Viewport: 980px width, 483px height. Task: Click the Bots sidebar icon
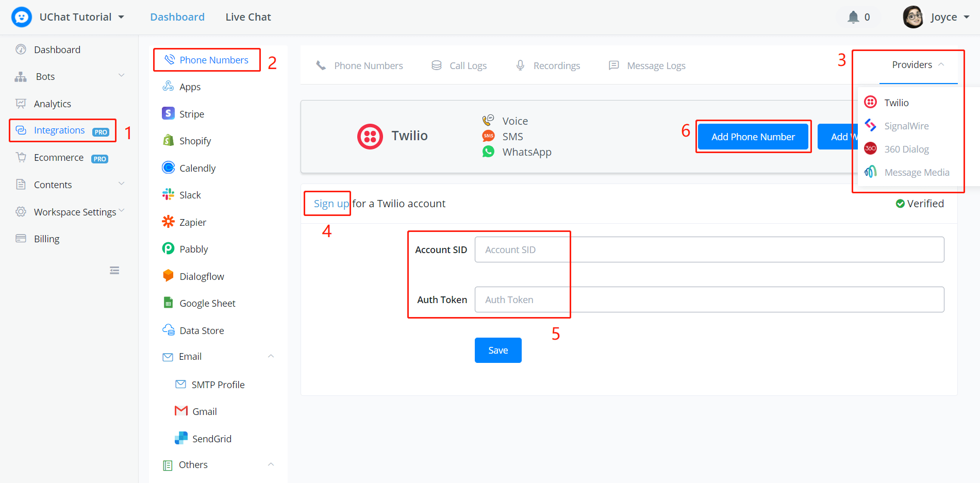pyautogui.click(x=21, y=77)
